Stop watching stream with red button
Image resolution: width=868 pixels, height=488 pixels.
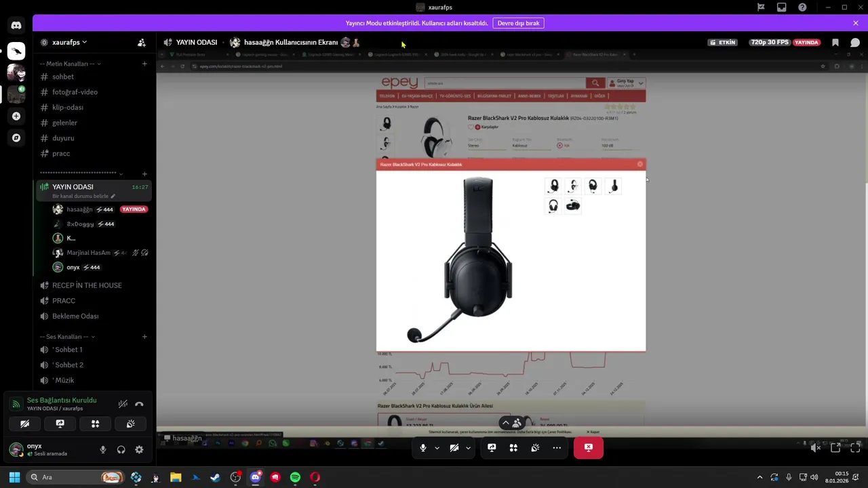coord(588,448)
